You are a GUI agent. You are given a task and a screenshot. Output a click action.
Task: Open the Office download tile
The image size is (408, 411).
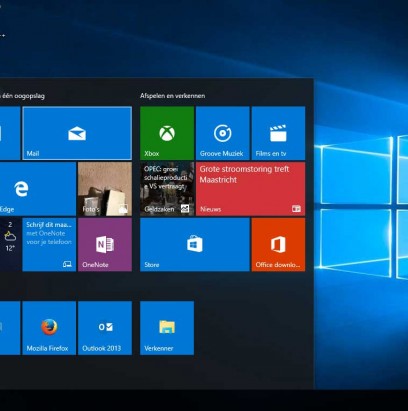click(x=278, y=245)
